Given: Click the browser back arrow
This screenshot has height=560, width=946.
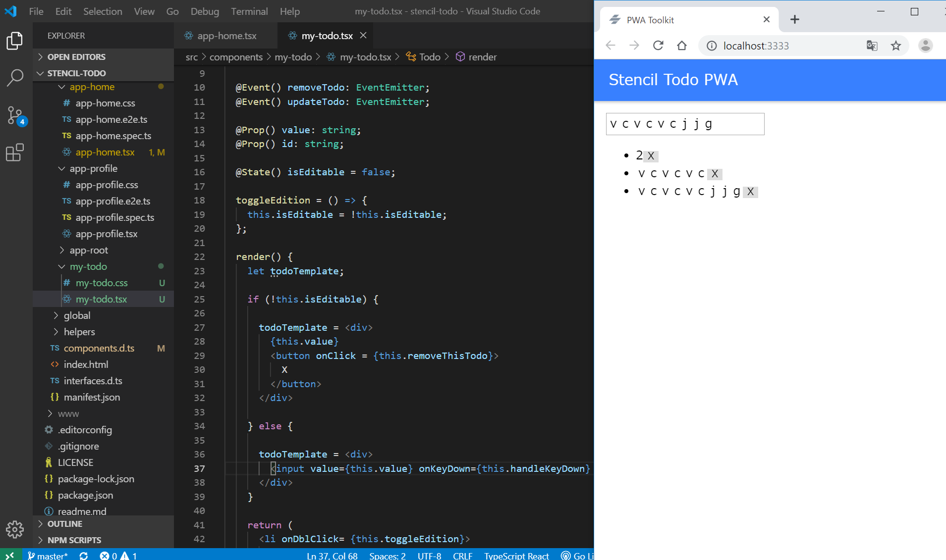Looking at the screenshot, I should [x=610, y=46].
